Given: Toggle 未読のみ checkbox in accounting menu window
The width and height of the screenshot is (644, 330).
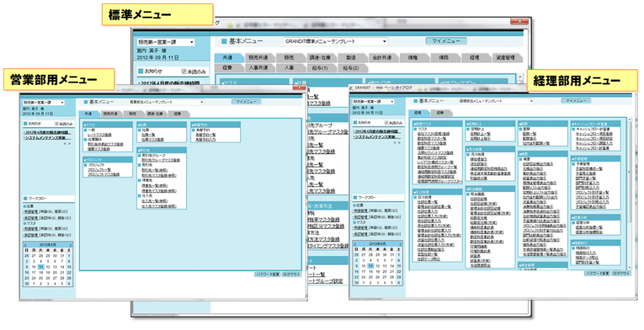Looking at the screenshot, I should click(386, 123).
